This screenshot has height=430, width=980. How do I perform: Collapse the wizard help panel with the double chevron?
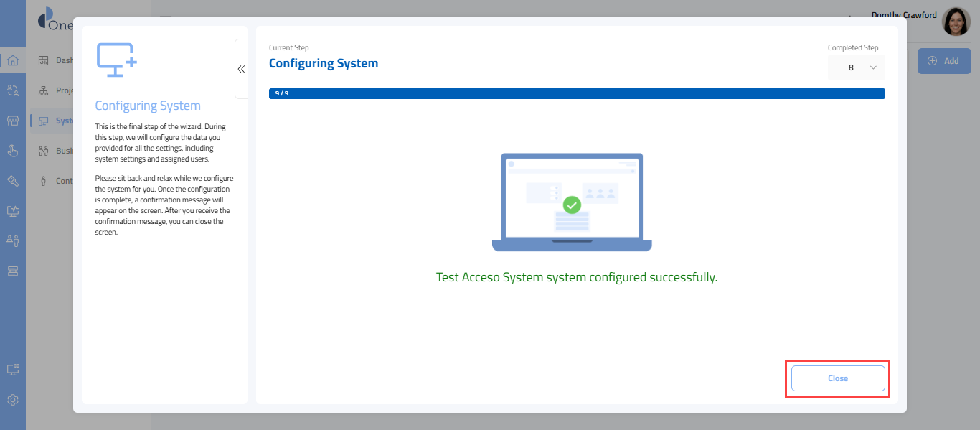[241, 69]
